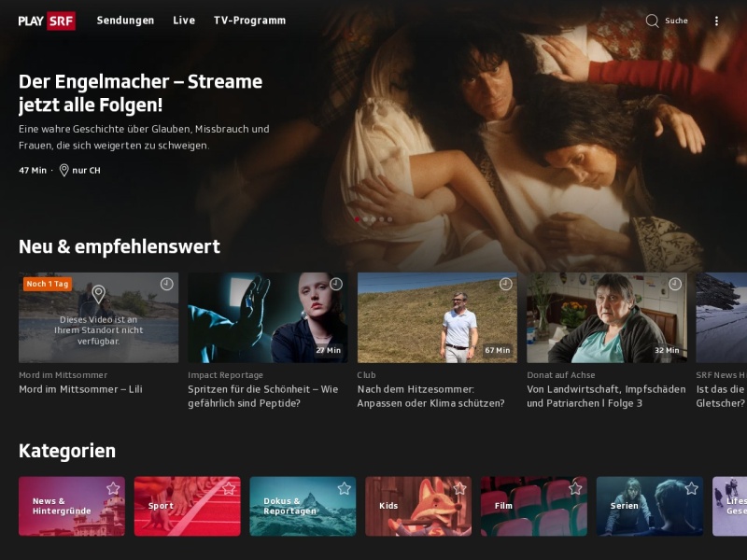Viewport: 747px width, 560px height.
Task: Open Der Engelmacher hero title
Action: (x=141, y=93)
